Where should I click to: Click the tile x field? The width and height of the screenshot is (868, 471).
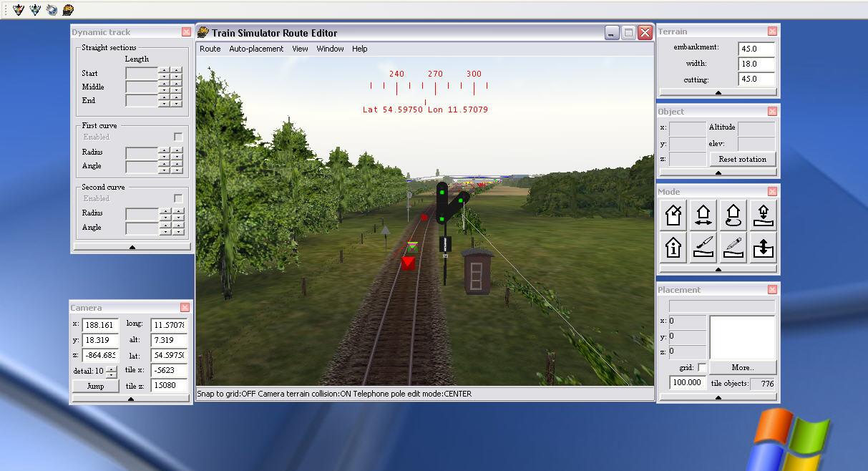pos(169,370)
